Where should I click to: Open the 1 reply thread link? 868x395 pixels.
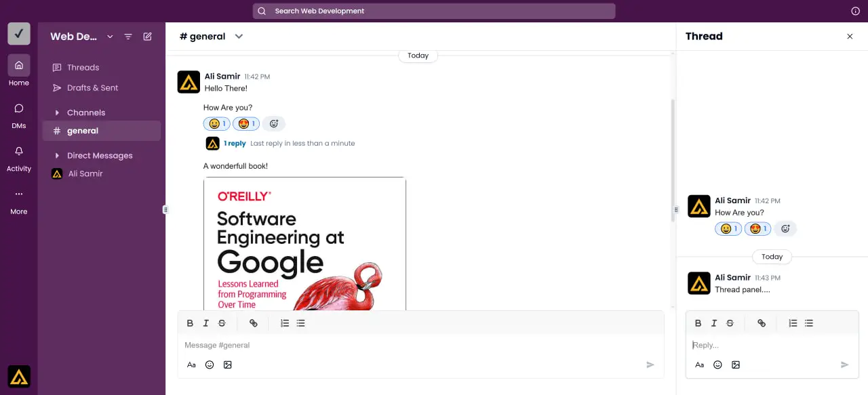[x=235, y=144]
